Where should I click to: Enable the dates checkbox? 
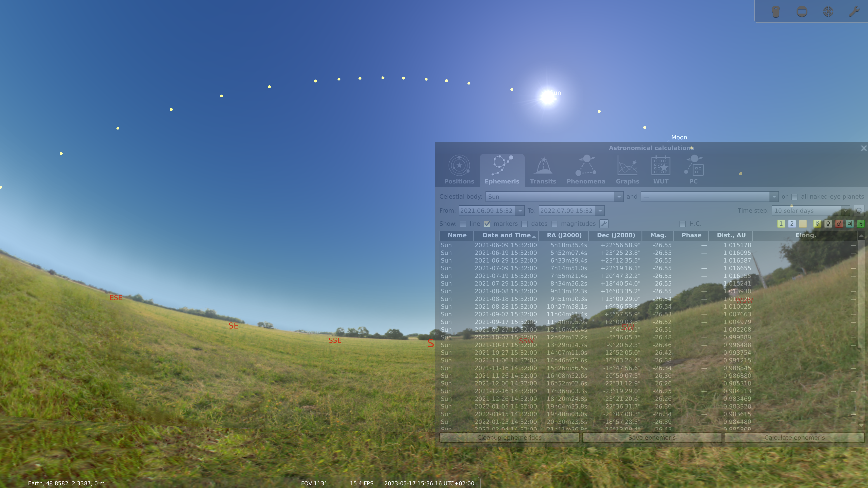click(524, 224)
